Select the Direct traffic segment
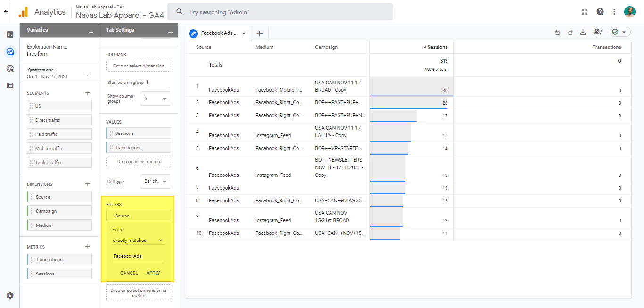The image size is (644, 308). tap(59, 120)
